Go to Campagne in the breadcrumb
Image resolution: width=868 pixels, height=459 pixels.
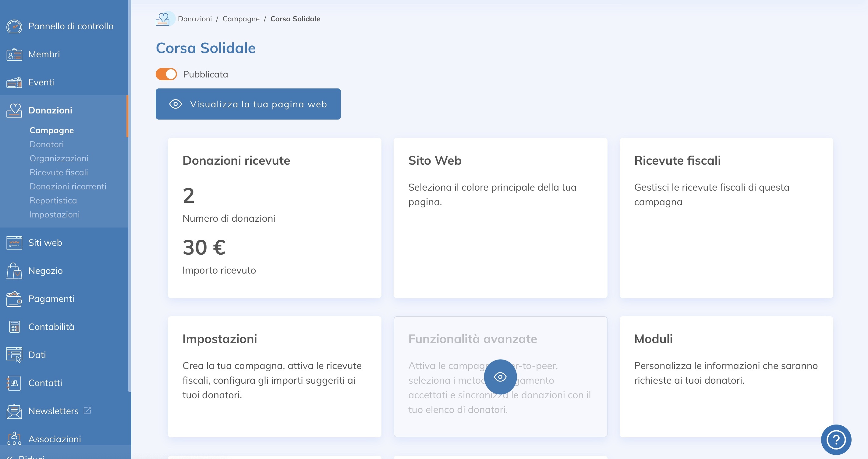coord(241,19)
